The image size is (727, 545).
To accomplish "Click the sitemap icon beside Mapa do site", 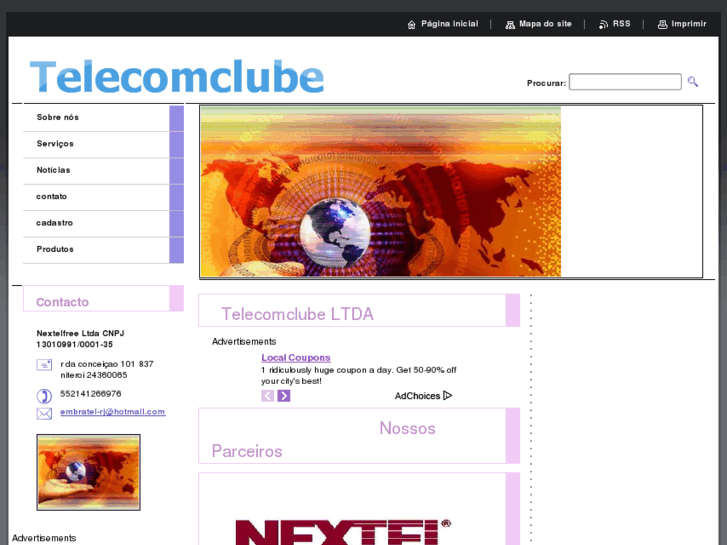I will 510,25.
